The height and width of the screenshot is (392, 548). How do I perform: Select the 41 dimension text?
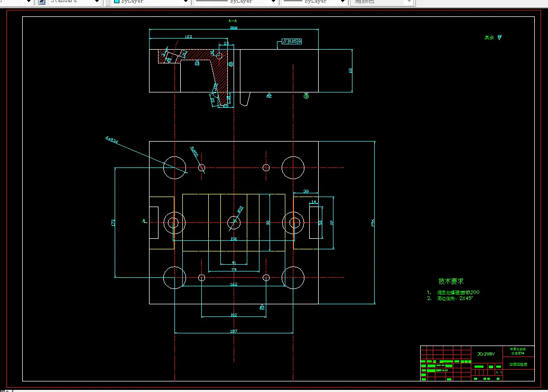click(x=234, y=263)
